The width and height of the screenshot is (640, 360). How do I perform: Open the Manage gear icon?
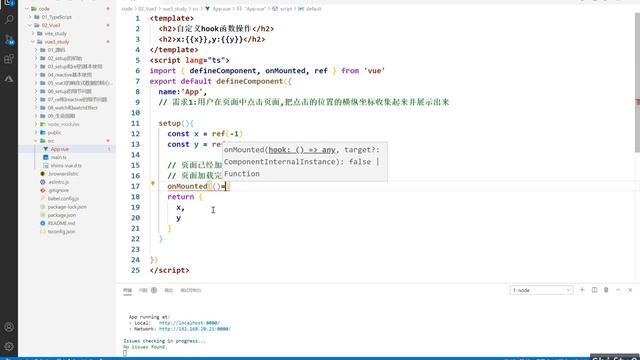[9, 347]
